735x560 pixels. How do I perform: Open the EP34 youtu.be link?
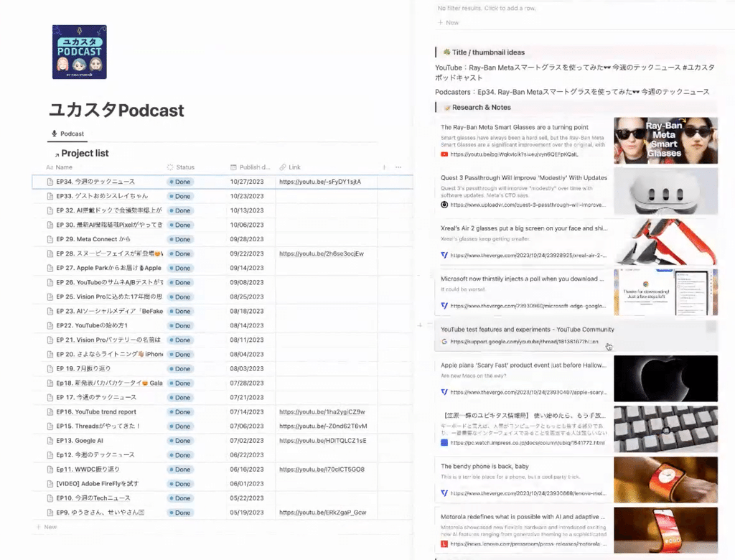click(x=319, y=182)
